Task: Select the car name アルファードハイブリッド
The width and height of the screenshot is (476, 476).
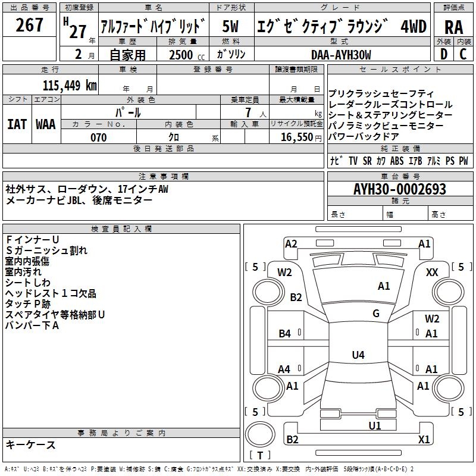Action: 153,26
